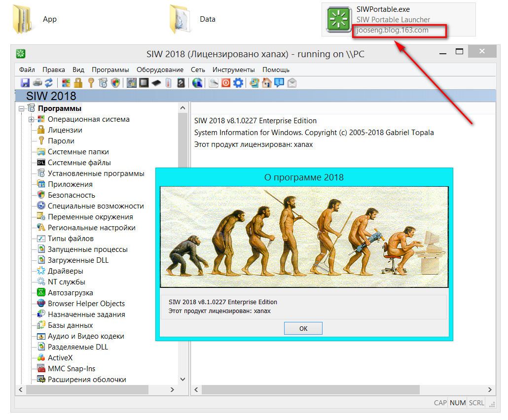Expand the Операционная система tree node

tap(32, 120)
